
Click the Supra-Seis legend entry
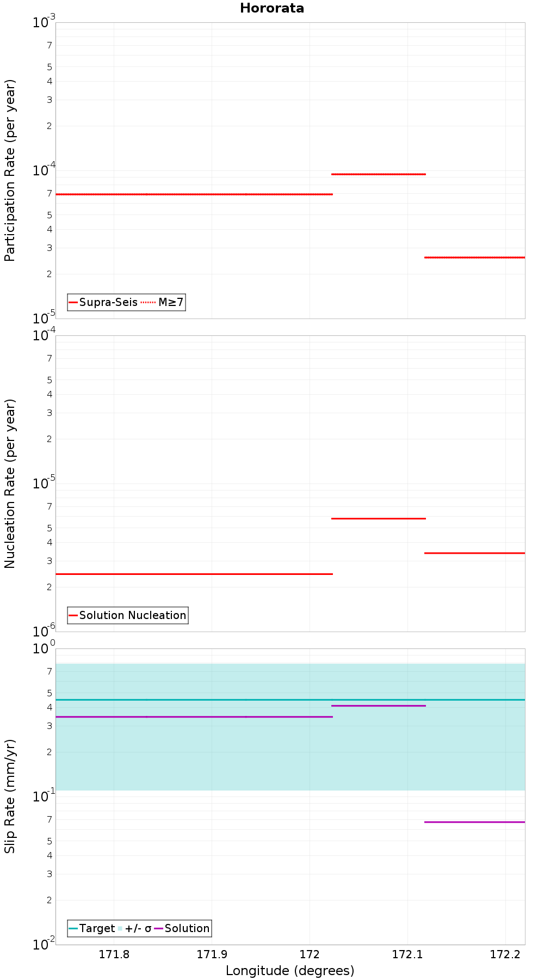click(x=103, y=302)
